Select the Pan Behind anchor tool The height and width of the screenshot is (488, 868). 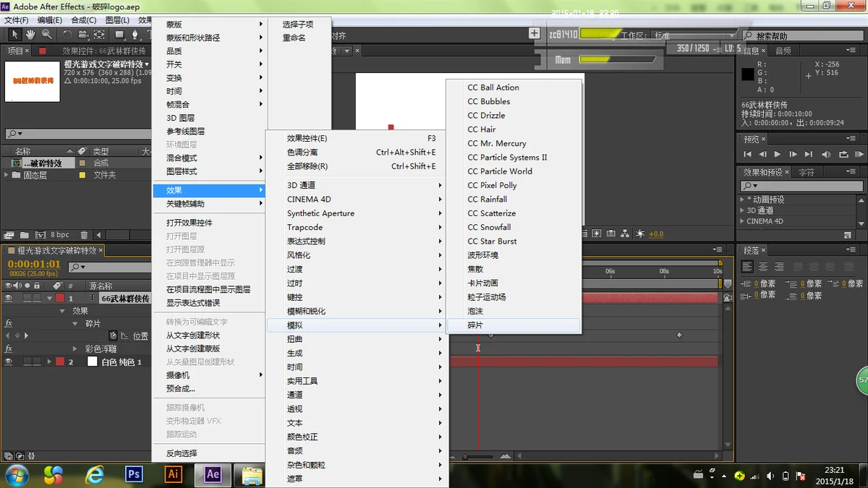pos(99,35)
